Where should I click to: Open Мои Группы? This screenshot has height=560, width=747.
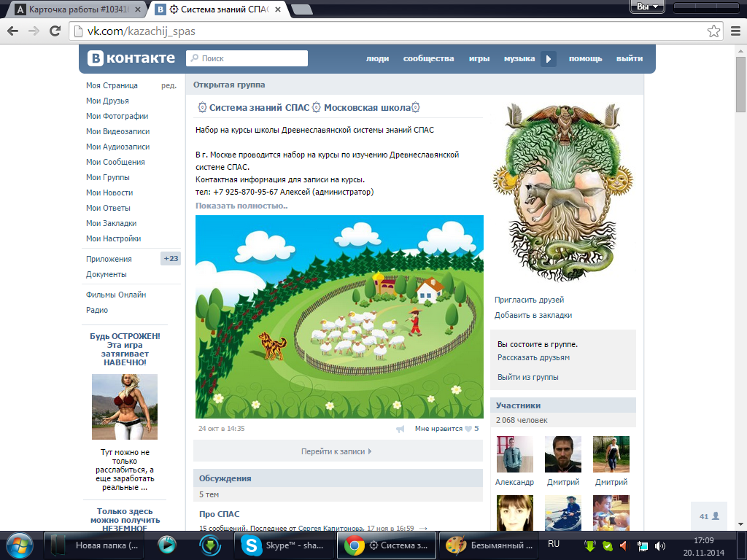click(x=108, y=176)
